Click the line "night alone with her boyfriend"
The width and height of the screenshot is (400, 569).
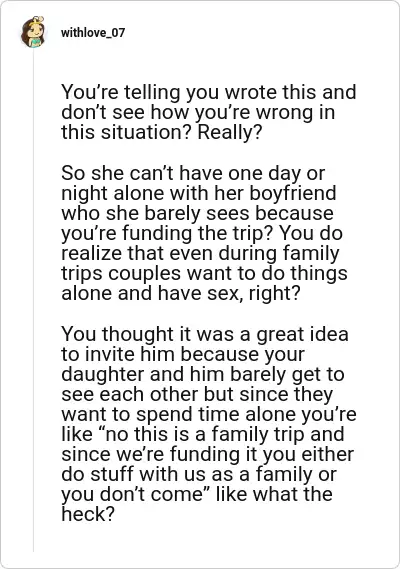click(199, 193)
